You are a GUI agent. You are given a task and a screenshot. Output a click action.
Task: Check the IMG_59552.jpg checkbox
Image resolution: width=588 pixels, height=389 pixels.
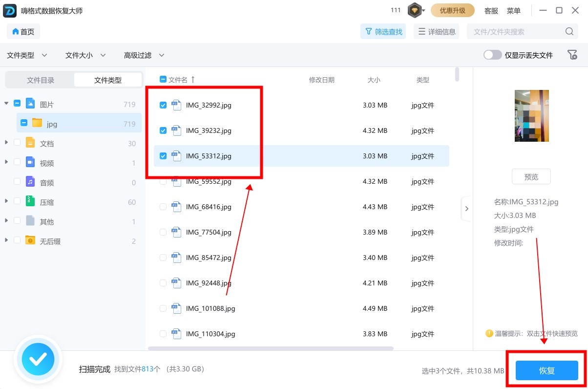point(163,181)
